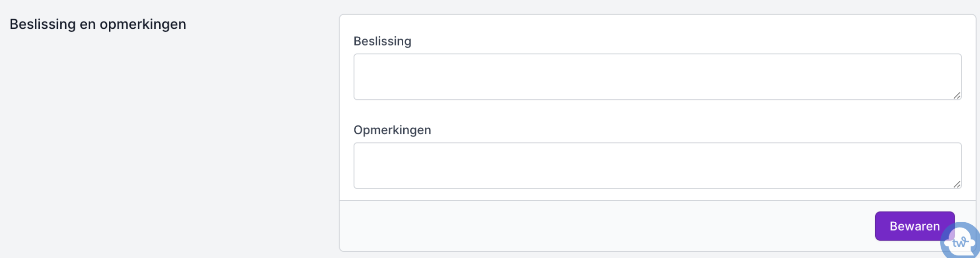Click the Bewaren button
Screen dimensions: 980x258
(914, 226)
